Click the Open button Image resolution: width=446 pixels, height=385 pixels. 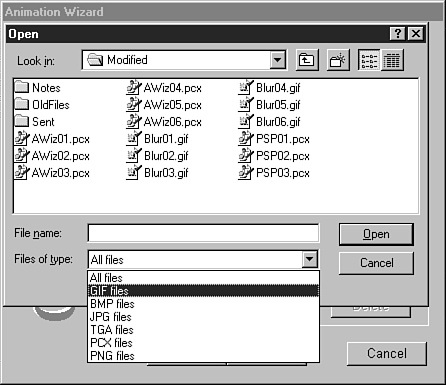(376, 234)
